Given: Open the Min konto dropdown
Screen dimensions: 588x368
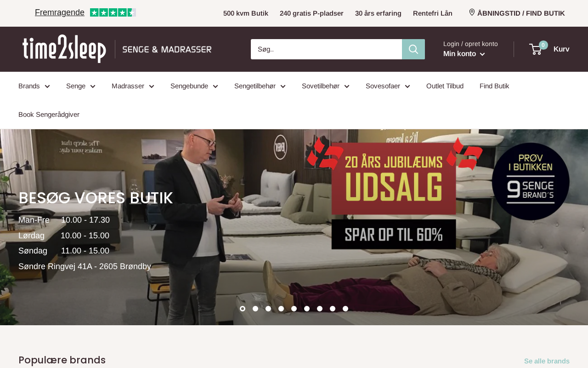Looking at the screenshot, I should 464,54.
